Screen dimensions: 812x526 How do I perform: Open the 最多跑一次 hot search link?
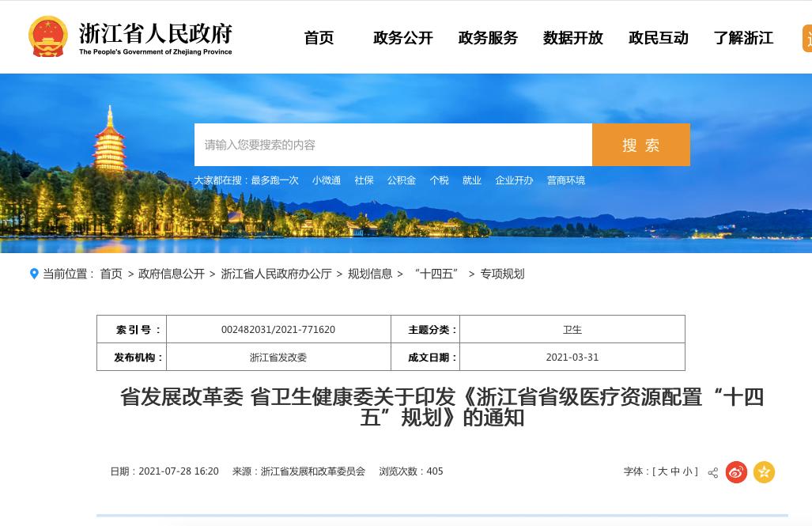pos(274,180)
